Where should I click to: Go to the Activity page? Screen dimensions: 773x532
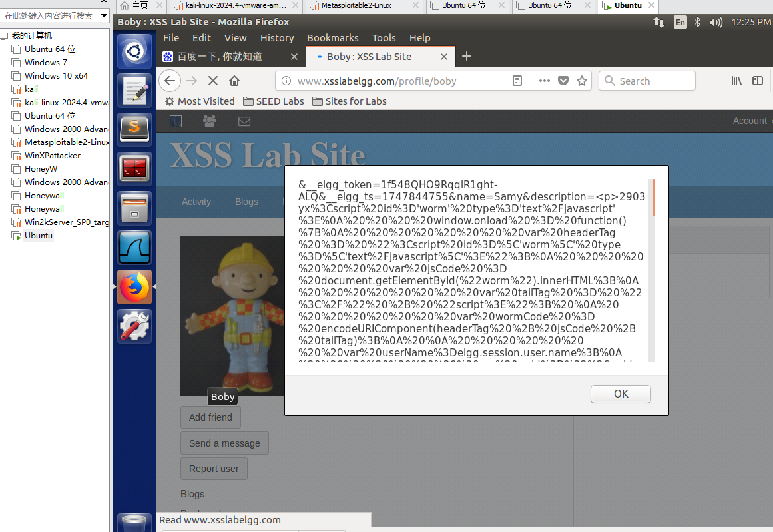point(196,202)
